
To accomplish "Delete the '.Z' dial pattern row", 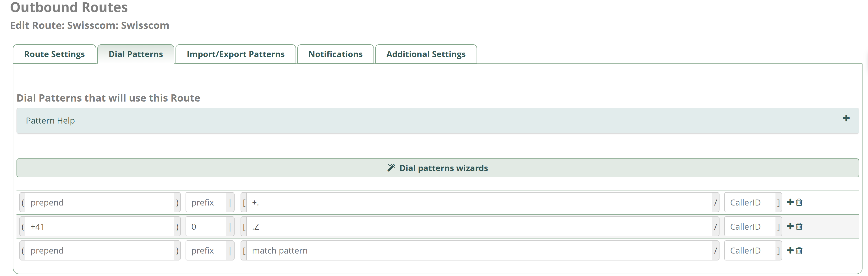I will [x=799, y=227].
